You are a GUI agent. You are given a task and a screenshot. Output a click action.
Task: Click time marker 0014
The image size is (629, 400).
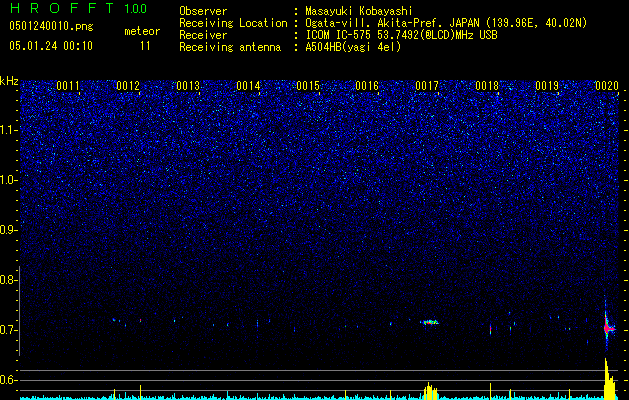click(248, 86)
